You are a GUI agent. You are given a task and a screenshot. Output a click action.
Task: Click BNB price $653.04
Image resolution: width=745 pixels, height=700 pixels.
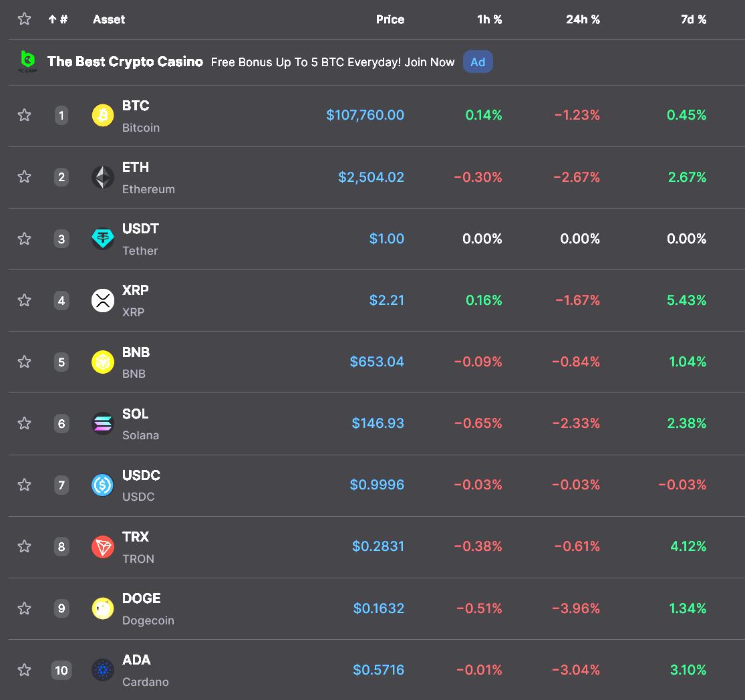pyautogui.click(x=377, y=362)
